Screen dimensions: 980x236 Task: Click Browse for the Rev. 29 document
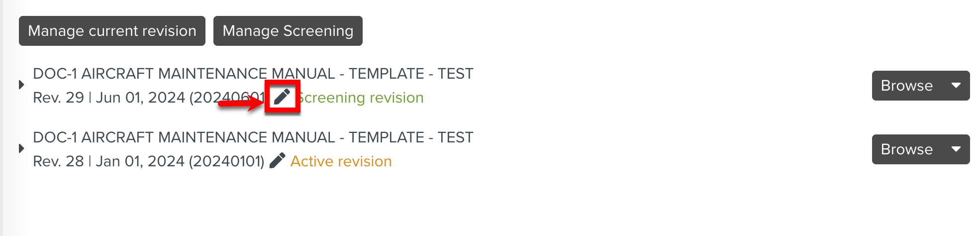(x=906, y=86)
